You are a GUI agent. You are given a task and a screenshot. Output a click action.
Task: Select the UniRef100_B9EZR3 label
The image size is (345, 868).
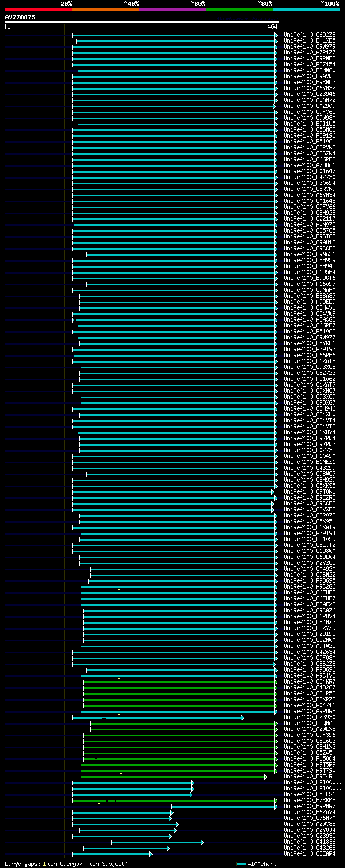click(x=309, y=497)
